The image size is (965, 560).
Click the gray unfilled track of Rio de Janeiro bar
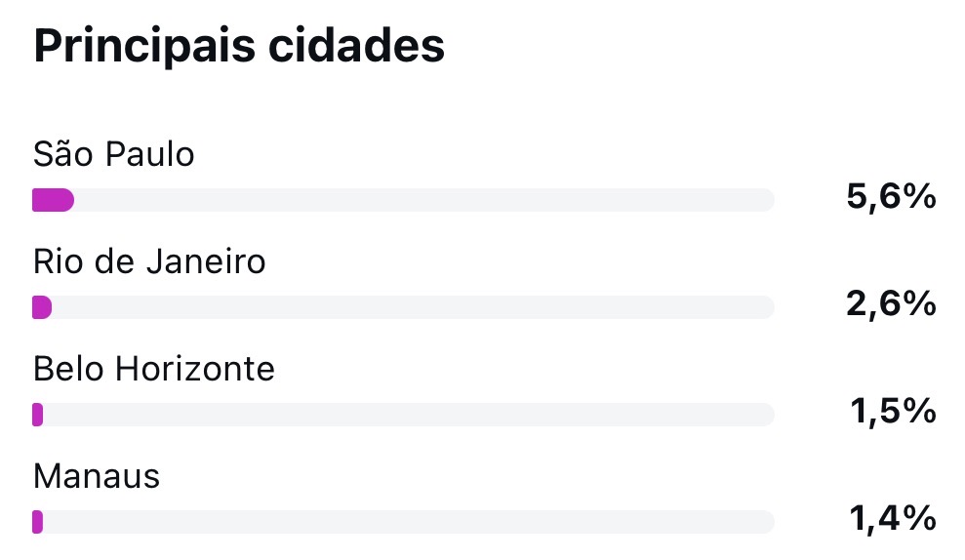[x=410, y=307]
